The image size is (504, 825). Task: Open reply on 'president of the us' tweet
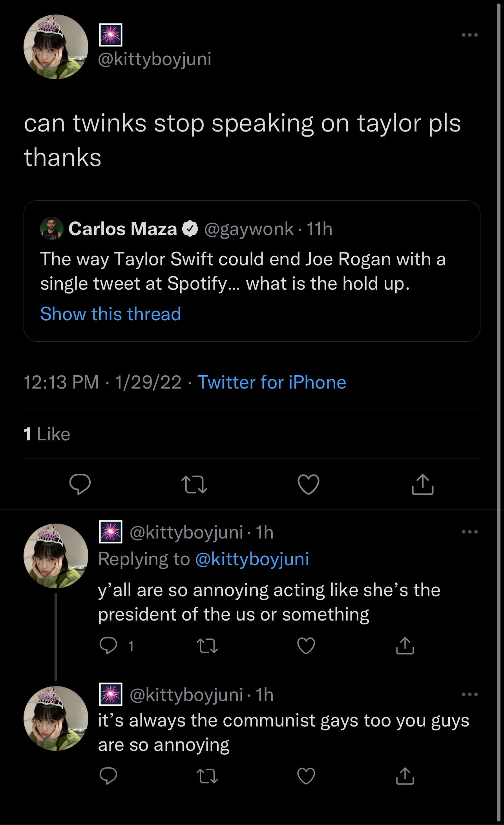pos(108,646)
